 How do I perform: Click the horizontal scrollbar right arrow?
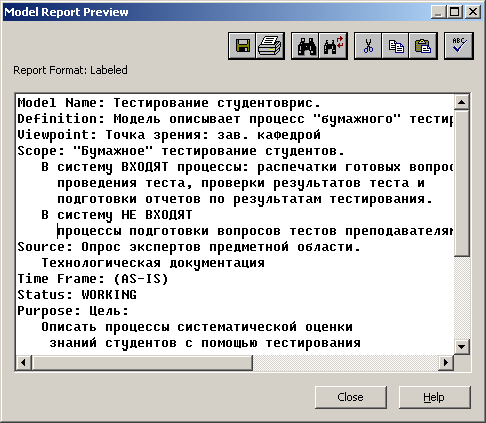[x=446, y=362]
